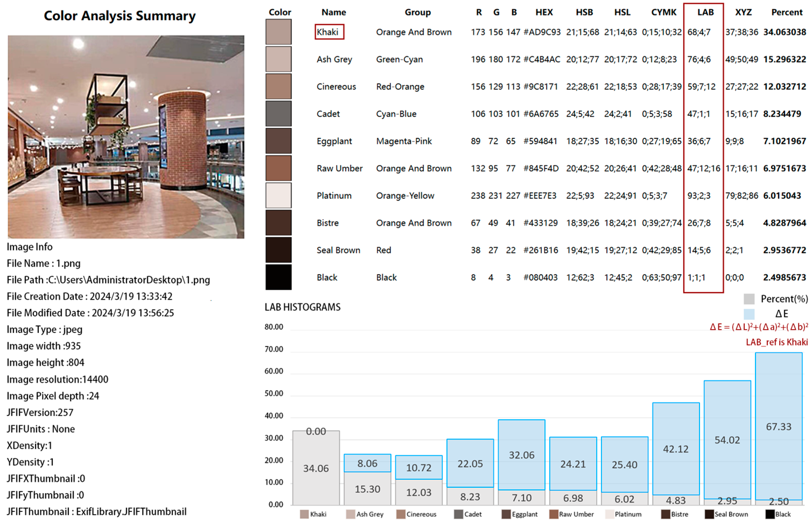The width and height of the screenshot is (812, 526).
Task: Click the mall interior image thumbnail
Action: 126,136
